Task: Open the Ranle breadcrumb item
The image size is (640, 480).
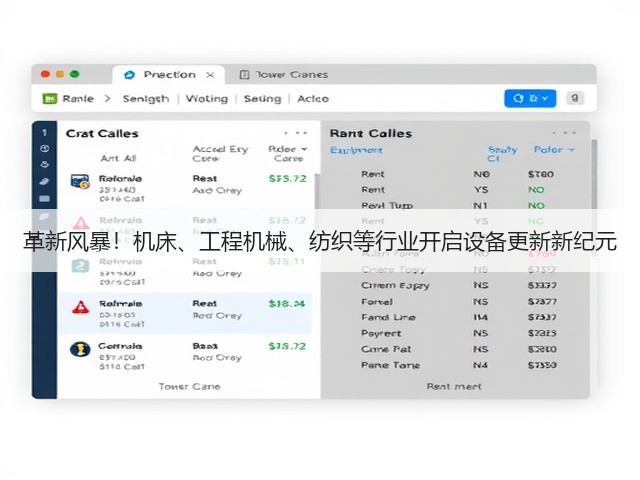Action: click(78, 99)
